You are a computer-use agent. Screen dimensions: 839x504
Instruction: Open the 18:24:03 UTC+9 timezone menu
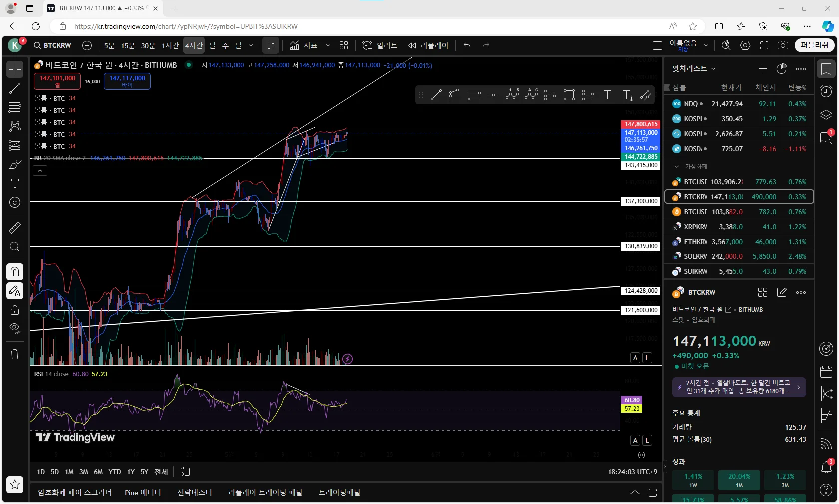[632, 472]
